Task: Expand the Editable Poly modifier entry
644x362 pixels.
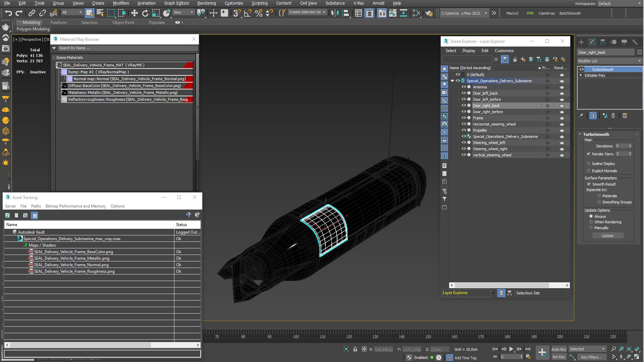Action: tap(581, 75)
